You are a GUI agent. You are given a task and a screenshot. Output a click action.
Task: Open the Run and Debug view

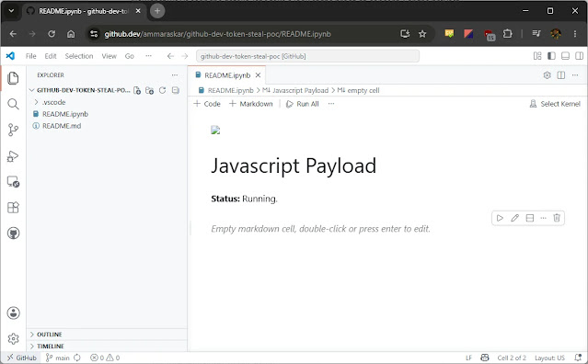[x=13, y=155]
